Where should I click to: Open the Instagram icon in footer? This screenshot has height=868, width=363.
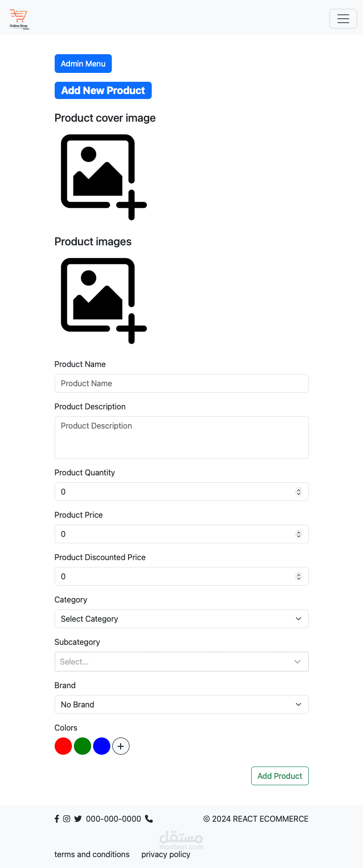(x=66, y=819)
